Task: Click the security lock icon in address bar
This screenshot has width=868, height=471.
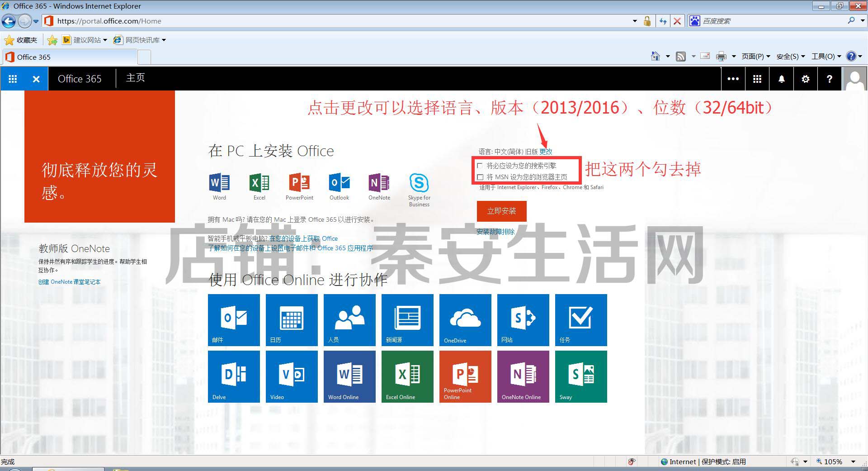Action: click(647, 21)
